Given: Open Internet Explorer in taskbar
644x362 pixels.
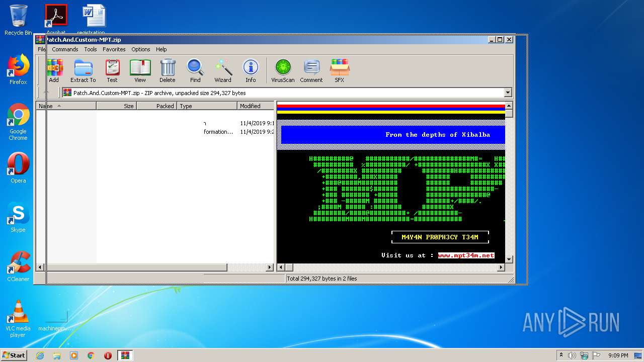Looking at the screenshot, I should [40, 355].
